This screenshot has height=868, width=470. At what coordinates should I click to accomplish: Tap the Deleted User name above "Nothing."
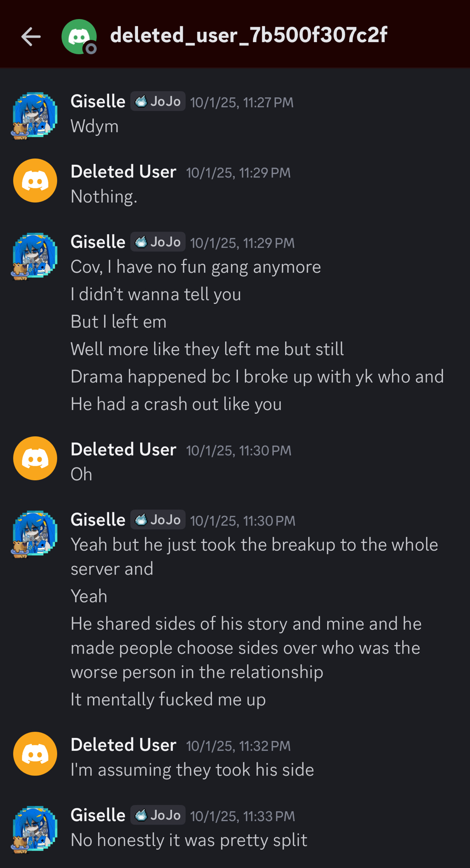coord(124,172)
